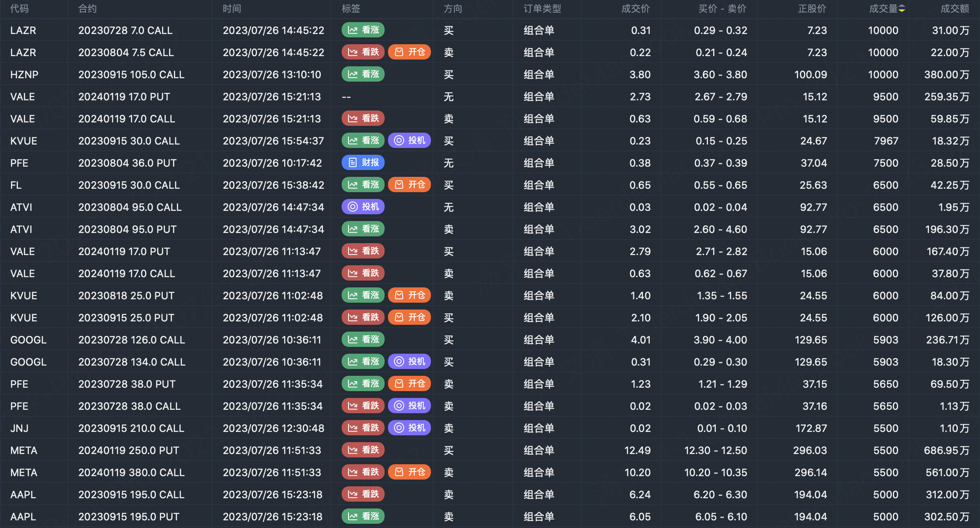Click the 100.09 stock price cell
980x528 pixels.
click(x=811, y=74)
